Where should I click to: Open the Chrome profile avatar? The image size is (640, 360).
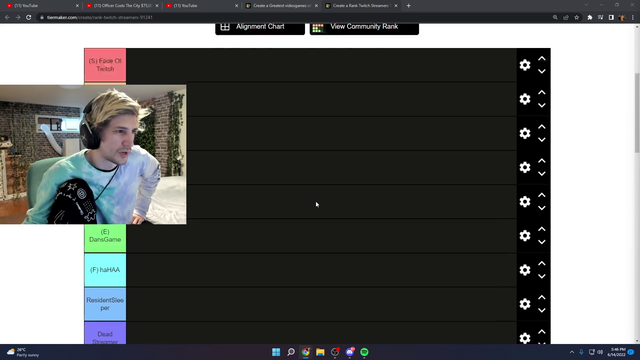(622, 18)
